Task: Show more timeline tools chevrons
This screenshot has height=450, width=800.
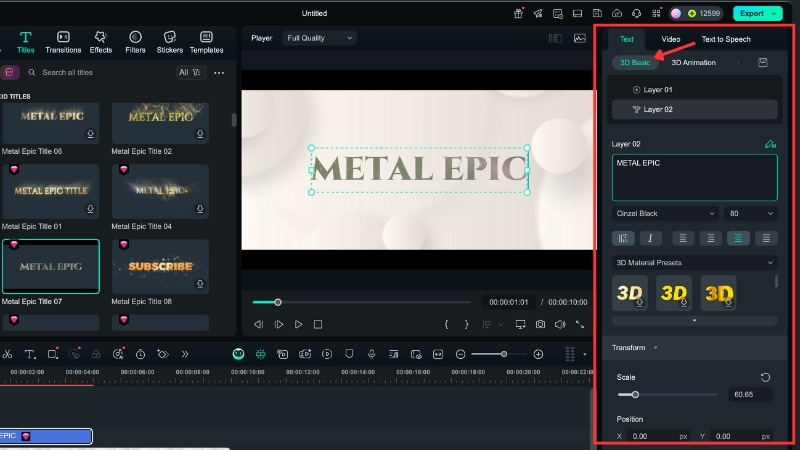Action: coord(185,354)
